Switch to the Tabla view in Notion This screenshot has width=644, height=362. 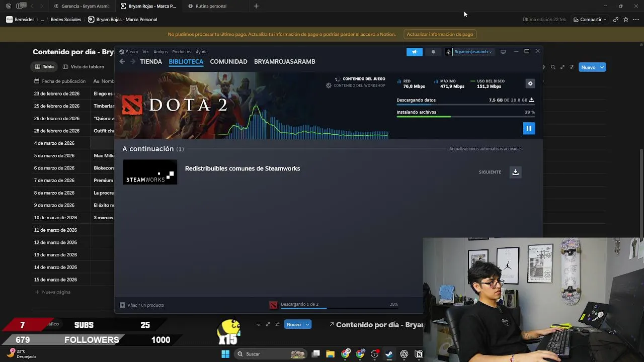(x=44, y=66)
